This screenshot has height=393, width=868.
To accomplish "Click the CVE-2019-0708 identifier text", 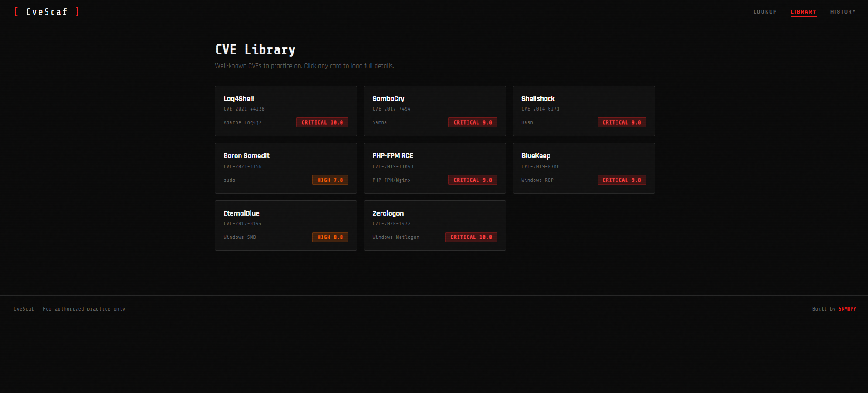I will (540, 166).
